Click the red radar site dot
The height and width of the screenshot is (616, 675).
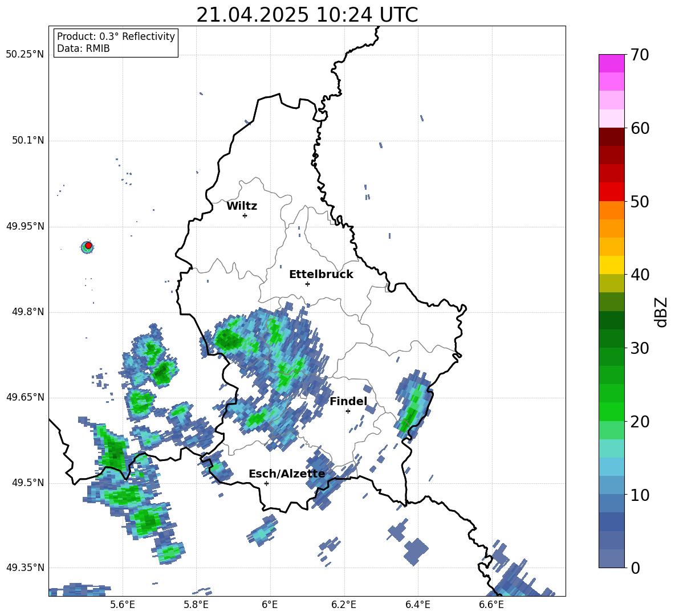[x=88, y=246]
